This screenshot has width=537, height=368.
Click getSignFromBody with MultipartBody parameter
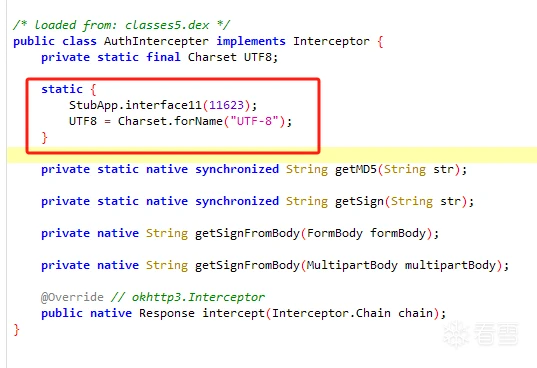[247, 265]
